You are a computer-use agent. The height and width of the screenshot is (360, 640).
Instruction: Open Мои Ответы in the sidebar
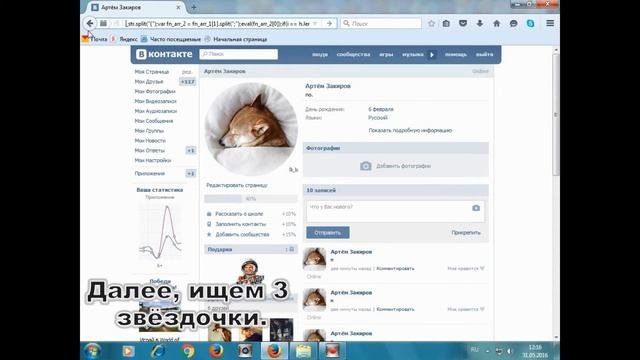(150, 151)
